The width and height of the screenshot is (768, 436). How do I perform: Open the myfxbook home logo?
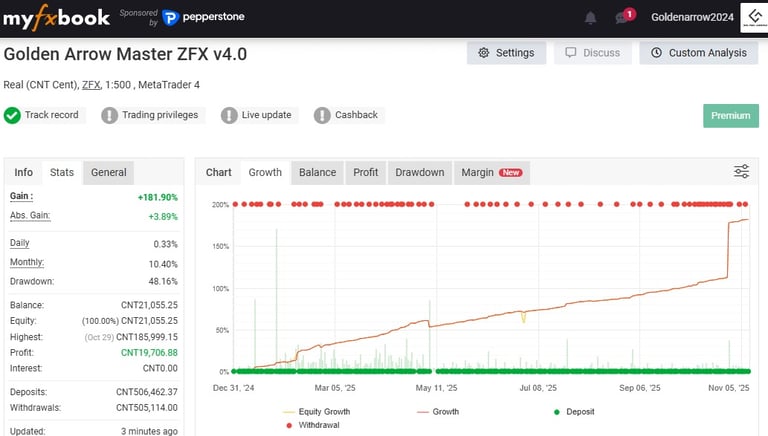[x=56, y=18]
